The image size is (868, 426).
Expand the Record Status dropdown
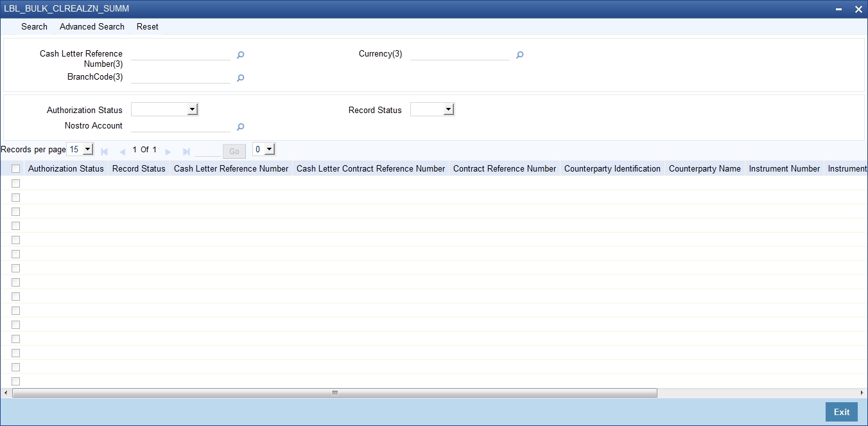click(432, 110)
